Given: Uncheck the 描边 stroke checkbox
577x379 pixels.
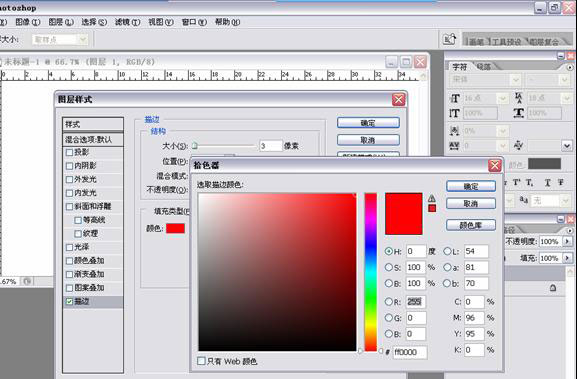Looking at the screenshot, I should [x=69, y=301].
